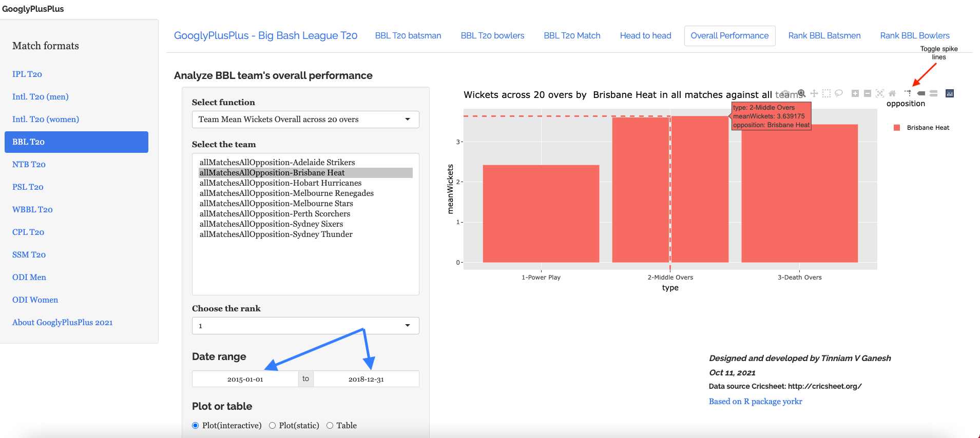Screen dimensions: 980x438
Task: Choose the box select tool
Action: pyautogui.click(x=826, y=93)
